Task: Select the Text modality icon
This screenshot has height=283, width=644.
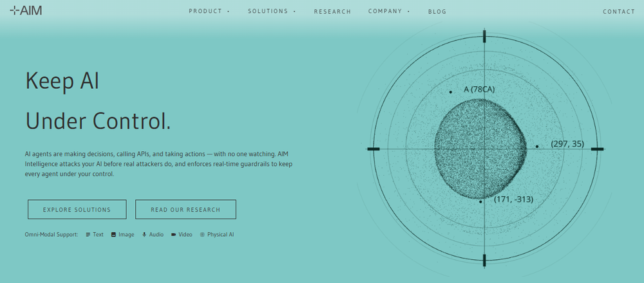Action: [x=88, y=235]
